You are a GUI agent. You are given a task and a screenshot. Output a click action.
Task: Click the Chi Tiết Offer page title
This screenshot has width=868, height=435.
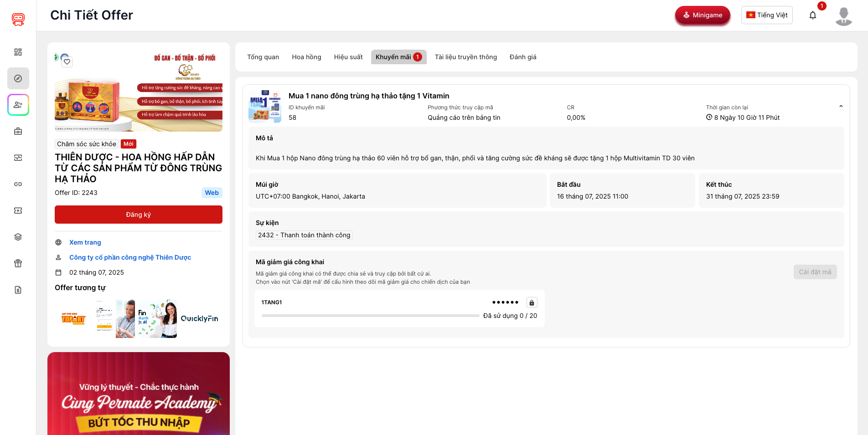point(92,15)
